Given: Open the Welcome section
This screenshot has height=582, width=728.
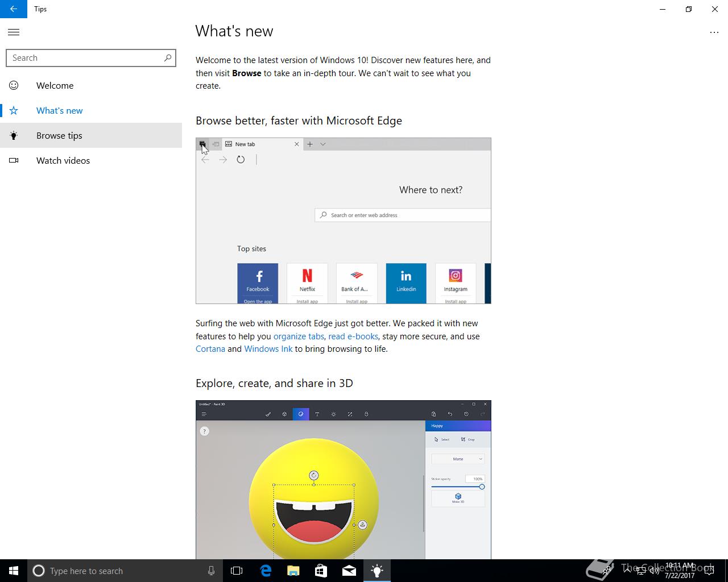Looking at the screenshot, I should pyautogui.click(x=91, y=85).
